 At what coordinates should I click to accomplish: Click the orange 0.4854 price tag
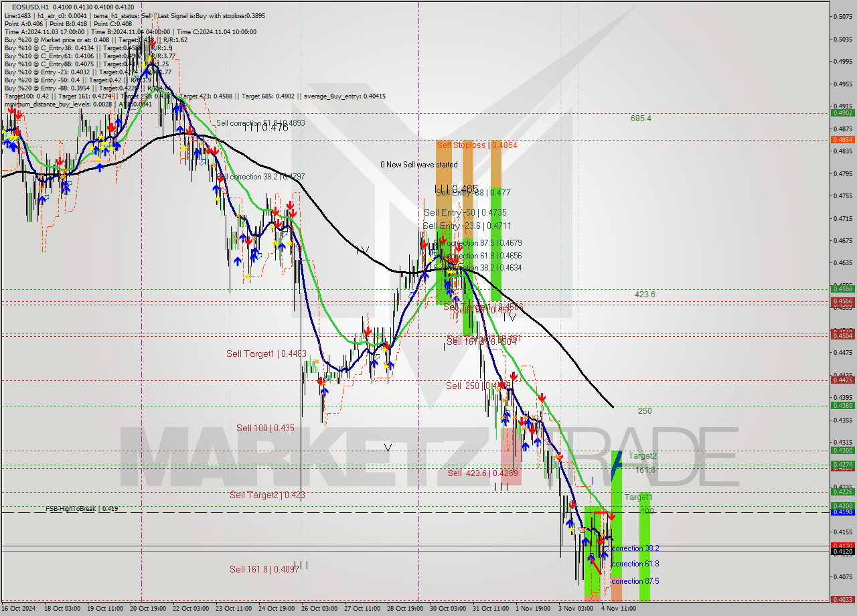pos(842,139)
